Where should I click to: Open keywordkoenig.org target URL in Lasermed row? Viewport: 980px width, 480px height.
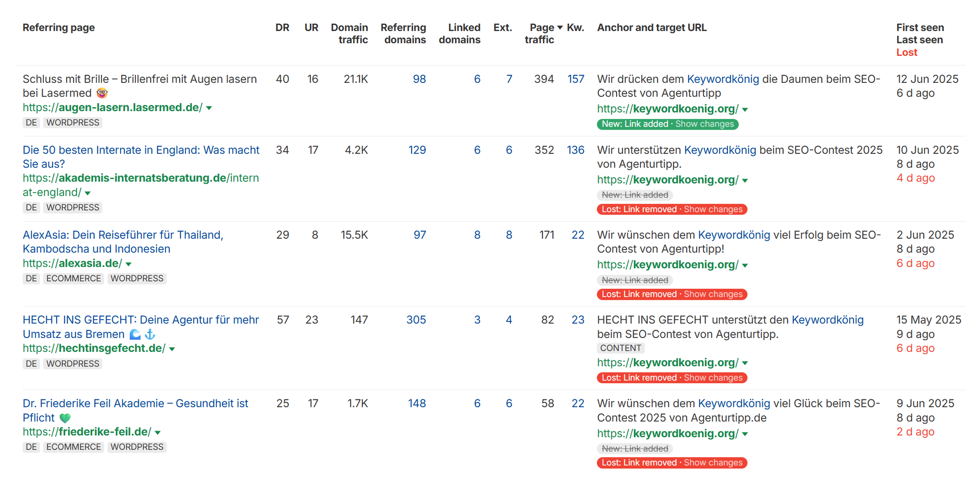tap(667, 109)
